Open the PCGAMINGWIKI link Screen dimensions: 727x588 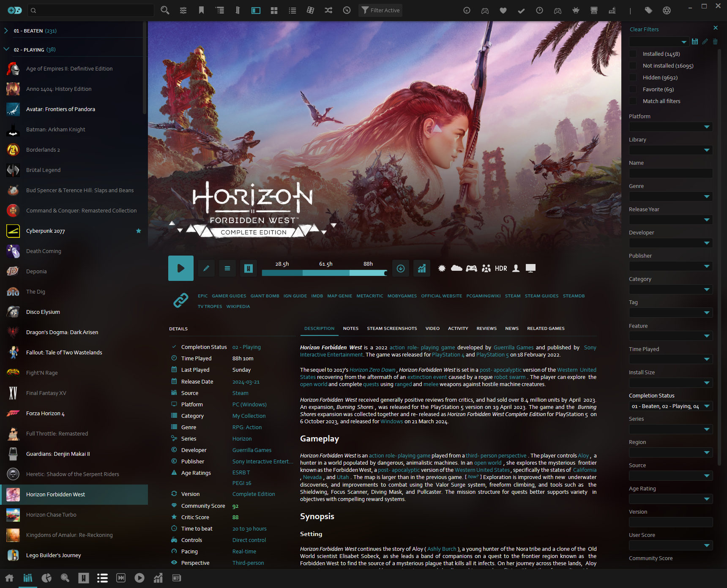pos(484,296)
